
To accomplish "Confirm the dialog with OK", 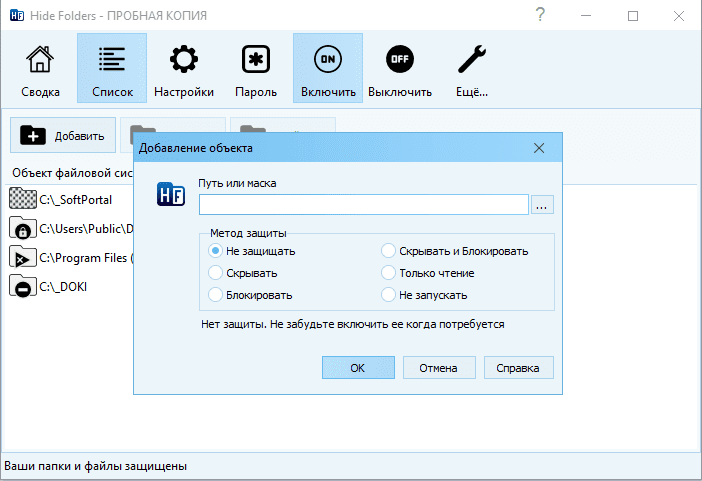I will tap(358, 368).
